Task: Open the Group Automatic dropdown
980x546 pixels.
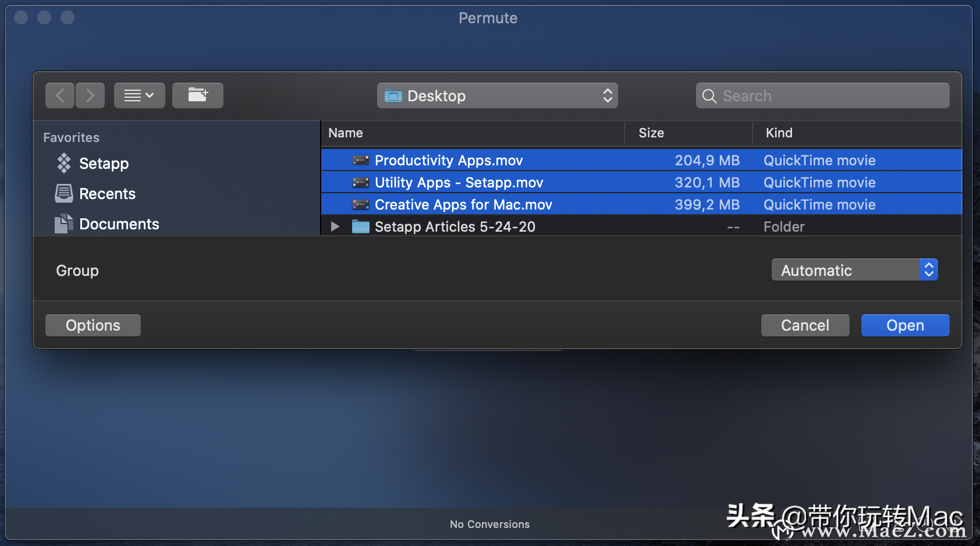Action: point(855,270)
